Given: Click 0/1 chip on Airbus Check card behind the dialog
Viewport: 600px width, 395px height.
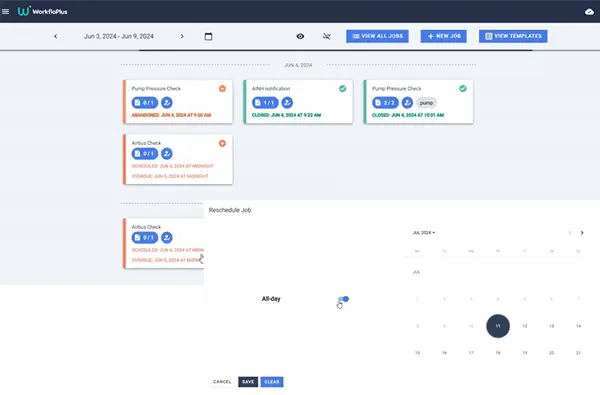Looking at the screenshot, I should 145,238.
